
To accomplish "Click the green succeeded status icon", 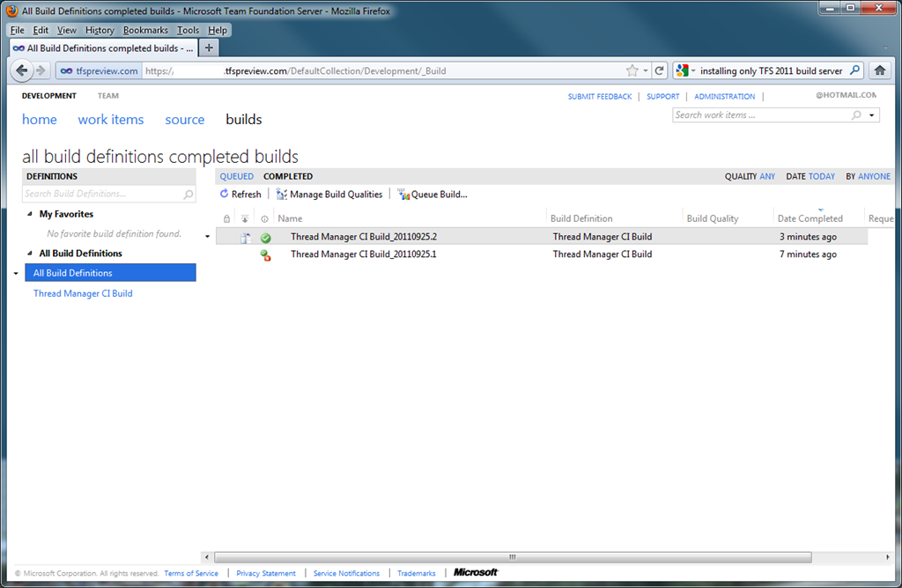I will [265, 238].
